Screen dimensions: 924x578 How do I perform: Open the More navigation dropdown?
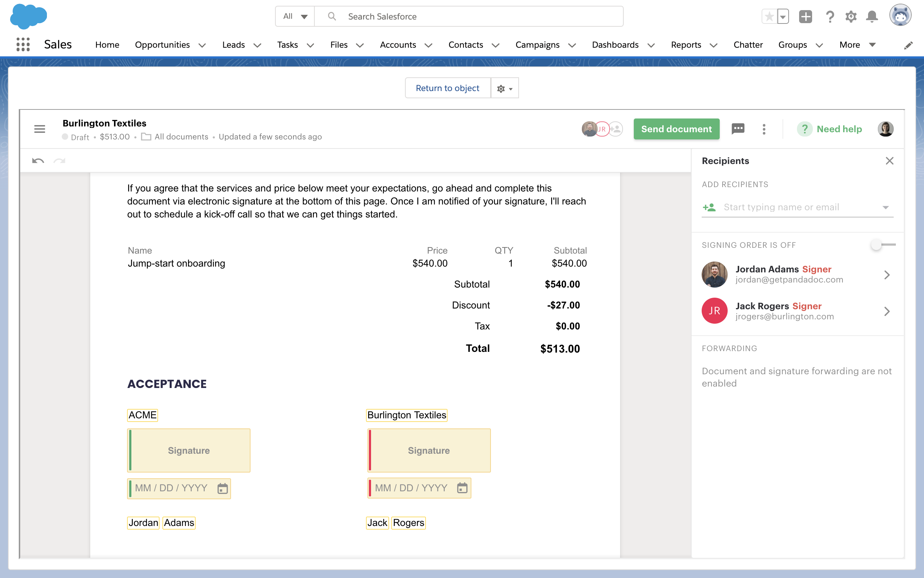(x=858, y=45)
